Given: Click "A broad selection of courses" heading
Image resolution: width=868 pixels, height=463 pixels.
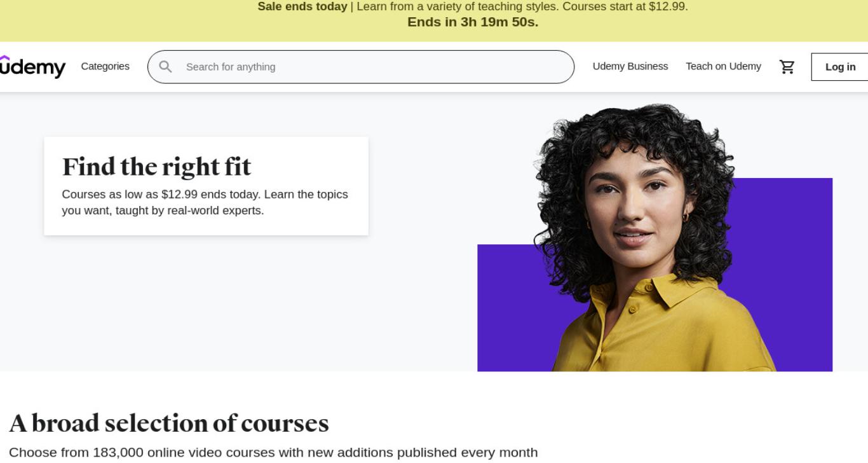Looking at the screenshot, I should pos(169,423).
